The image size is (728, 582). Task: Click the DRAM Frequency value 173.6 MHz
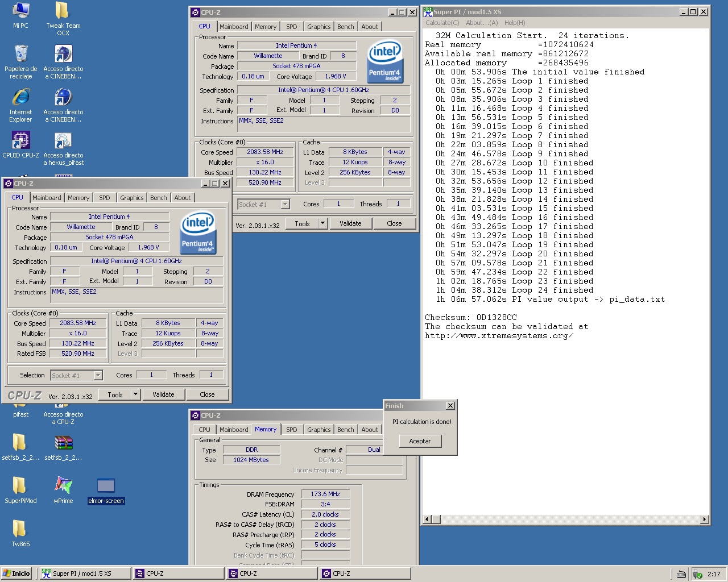tap(325, 494)
